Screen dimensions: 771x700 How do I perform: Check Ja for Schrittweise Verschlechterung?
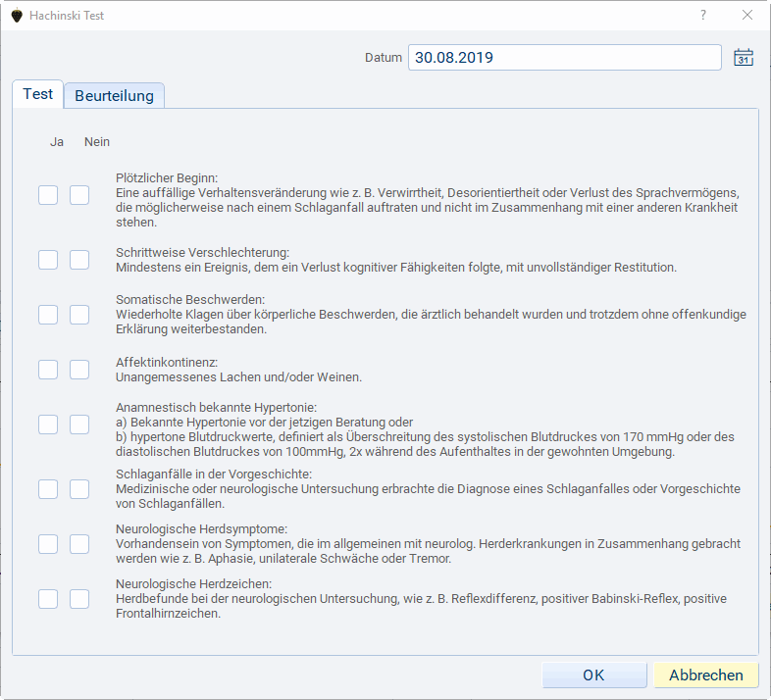[x=48, y=260]
